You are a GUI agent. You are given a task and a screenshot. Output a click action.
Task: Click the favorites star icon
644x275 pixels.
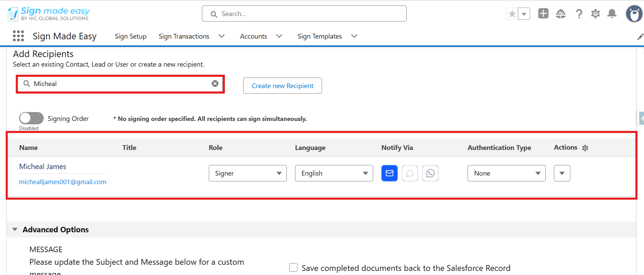coord(512,14)
